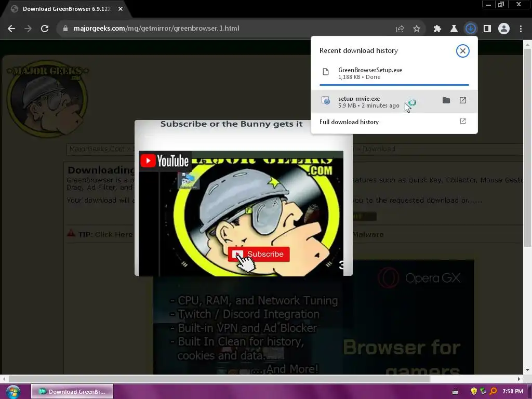Click the green network tray icon

click(483, 391)
